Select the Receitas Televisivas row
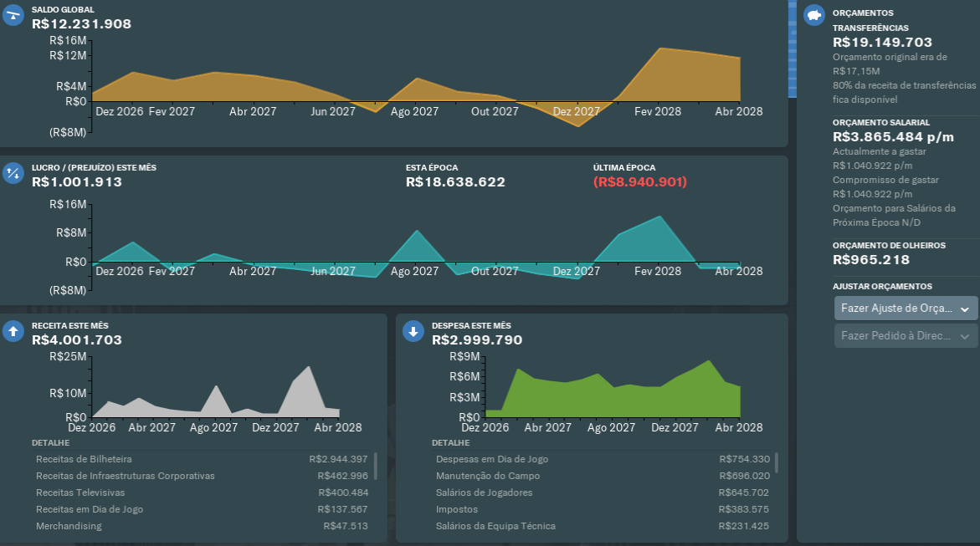This screenshot has height=546, width=980. point(202,492)
